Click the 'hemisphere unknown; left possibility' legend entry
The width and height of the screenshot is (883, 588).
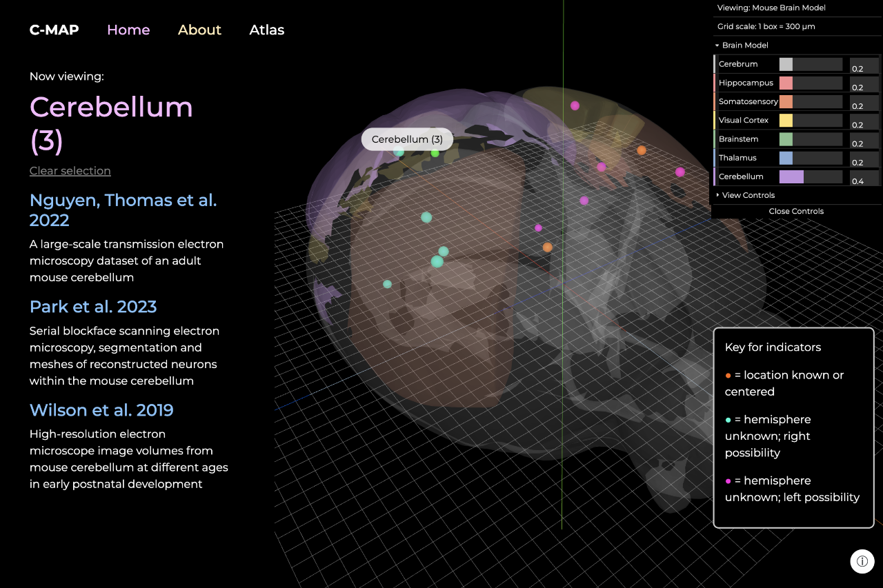click(x=792, y=489)
